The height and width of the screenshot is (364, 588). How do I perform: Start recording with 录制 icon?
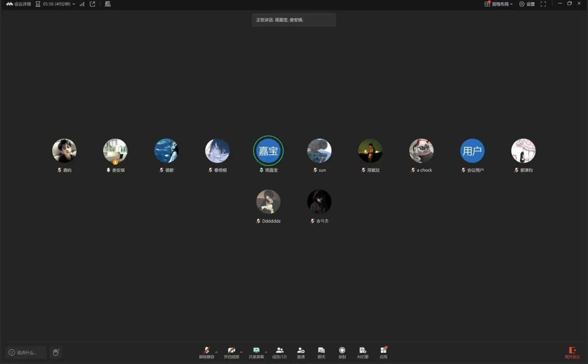(342, 352)
